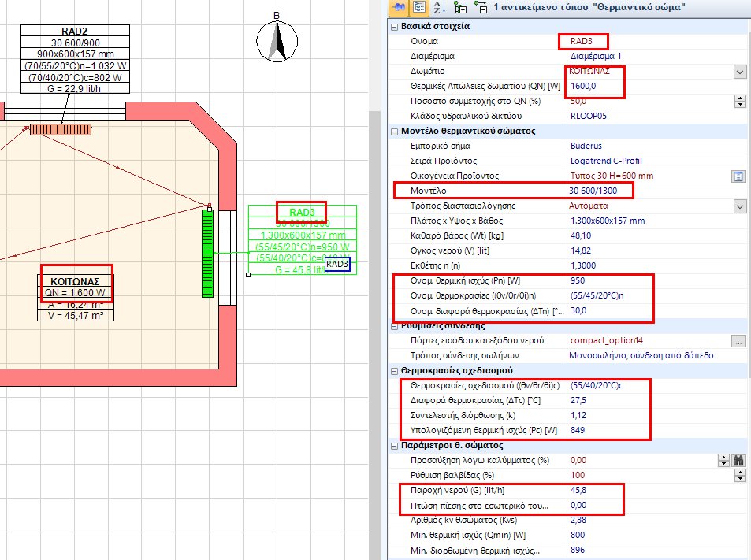Viewport: 751px width, 560px height.
Task: Open the Τρόπος διαστασιολόγησης dropdown arrow
Action: coord(739,206)
